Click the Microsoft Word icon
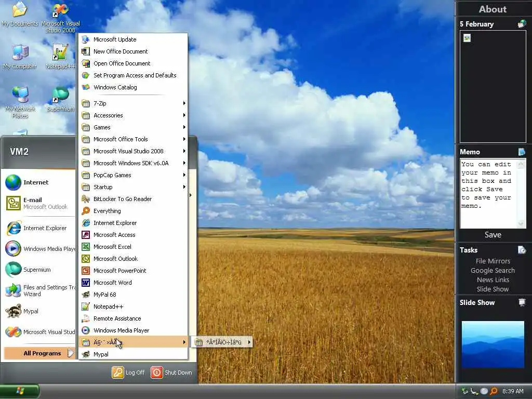This screenshot has height=399, width=532. [x=86, y=283]
